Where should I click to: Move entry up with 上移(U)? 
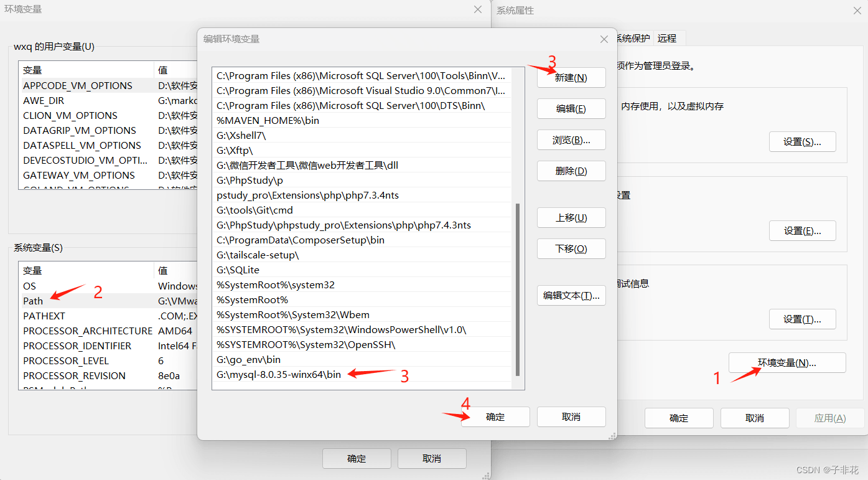pyautogui.click(x=571, y=217)
